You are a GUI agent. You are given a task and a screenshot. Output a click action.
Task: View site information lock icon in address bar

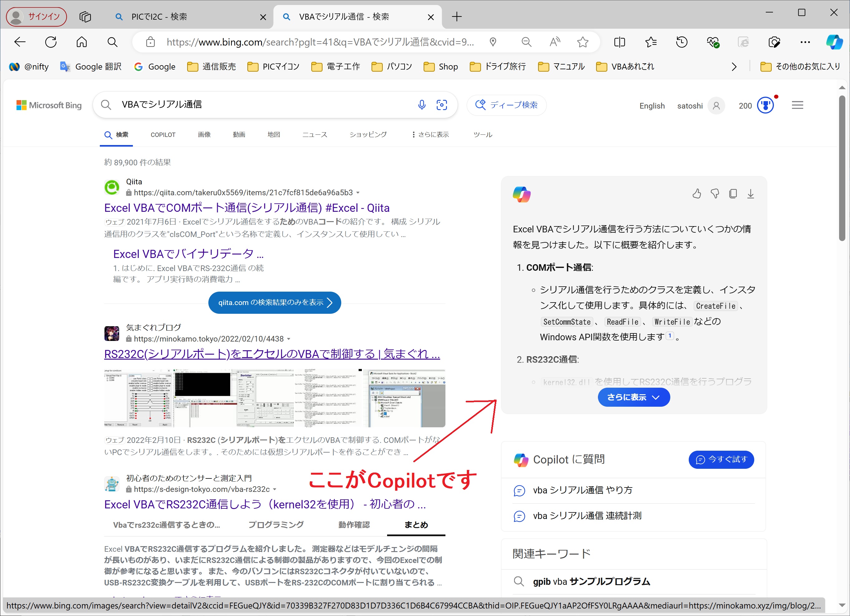coord(150,42)
